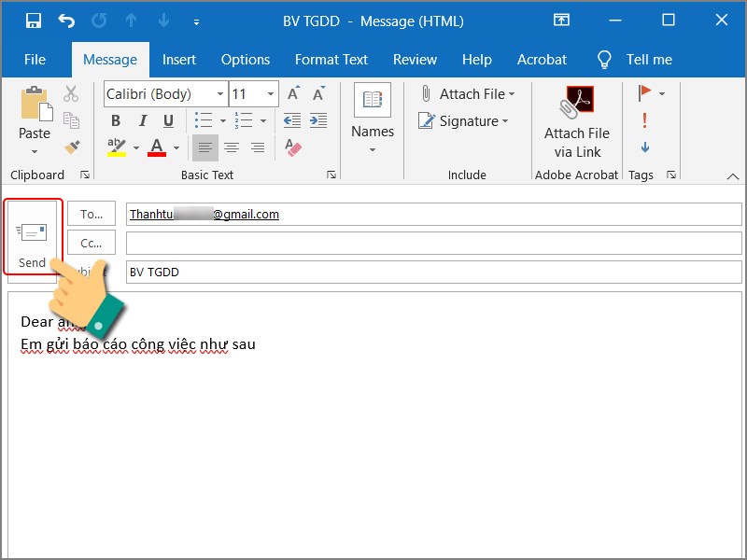This screenshot has height=560, width=747.
Task: Open the Review tab
Action: pos(415,60)
